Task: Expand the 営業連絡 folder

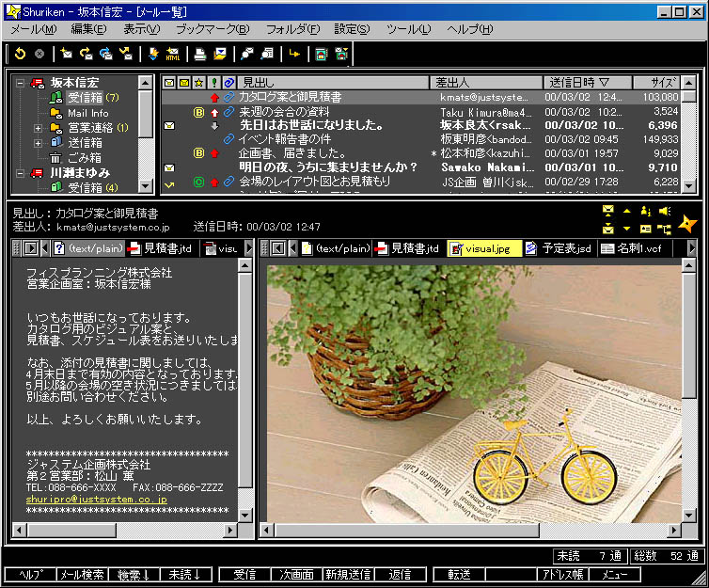Action: [x=39, y=128]
